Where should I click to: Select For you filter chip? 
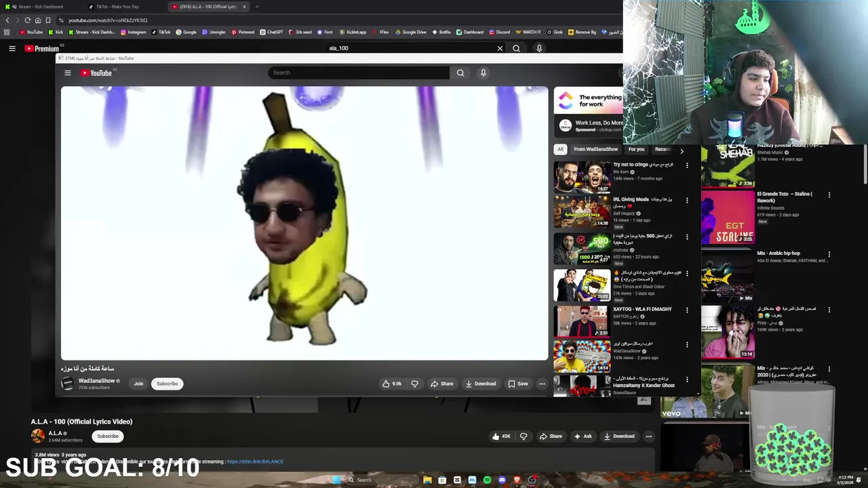point(636,149)
